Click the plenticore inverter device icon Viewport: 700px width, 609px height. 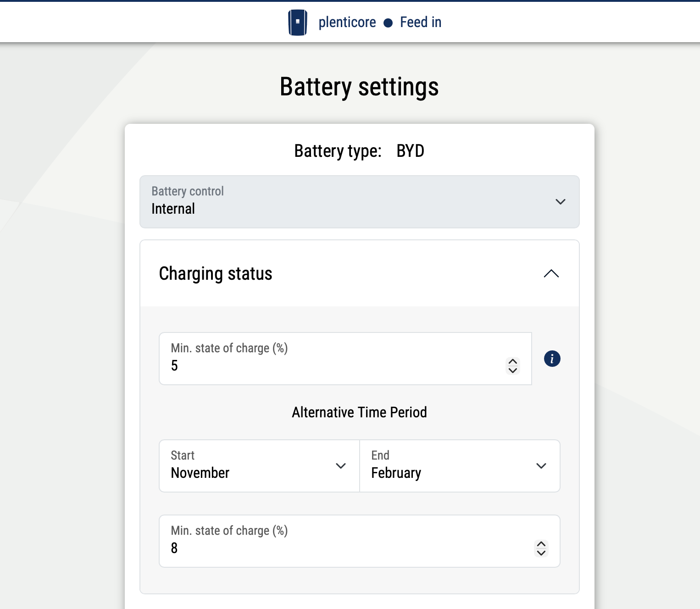(x=297, y=22)
